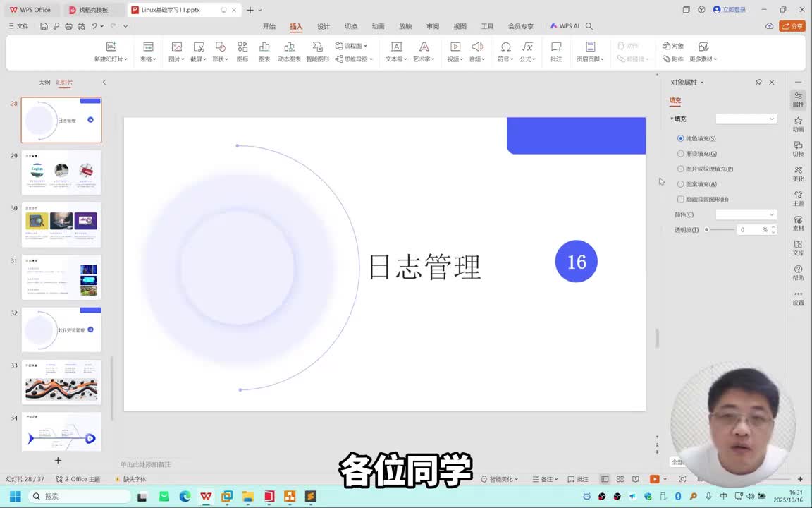The height and width of the screenshot is (508, 812).
Task: Click the 新建幻灯片 new slide icon
Action: click(111, 47)
